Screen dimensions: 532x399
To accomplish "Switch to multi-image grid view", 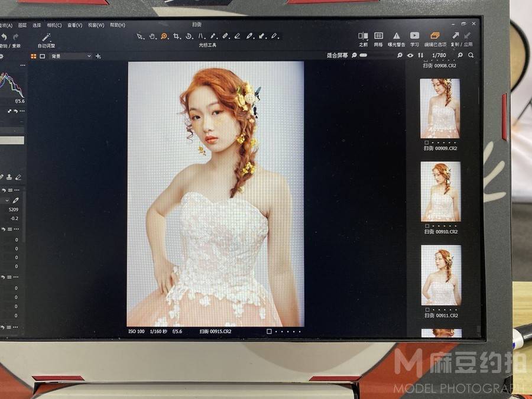I will point(34,56).
